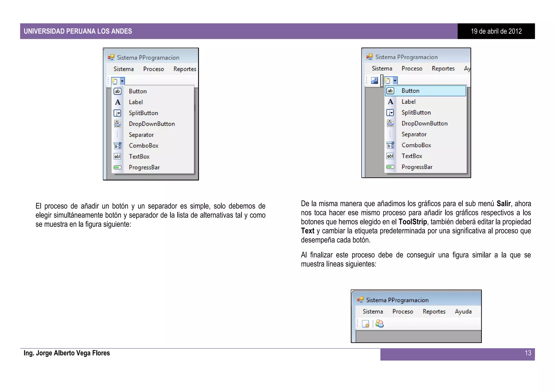Choose DropDownButton in the left list
This screenshot has height=392, width=555.
coord(152,124)
